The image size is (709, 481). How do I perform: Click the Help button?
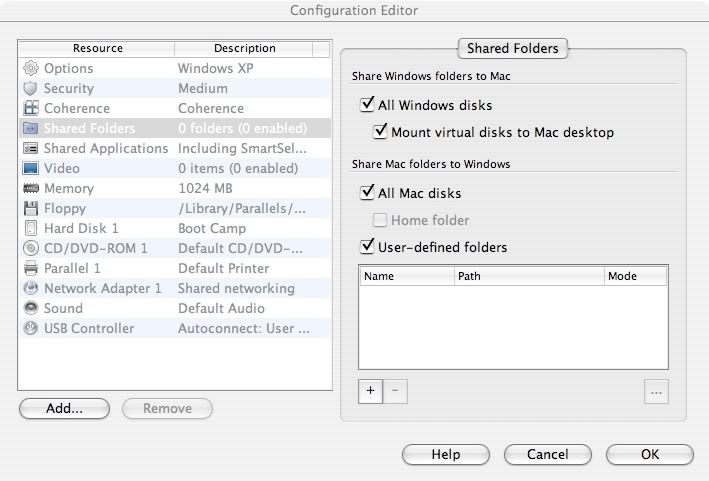point(445,454)
